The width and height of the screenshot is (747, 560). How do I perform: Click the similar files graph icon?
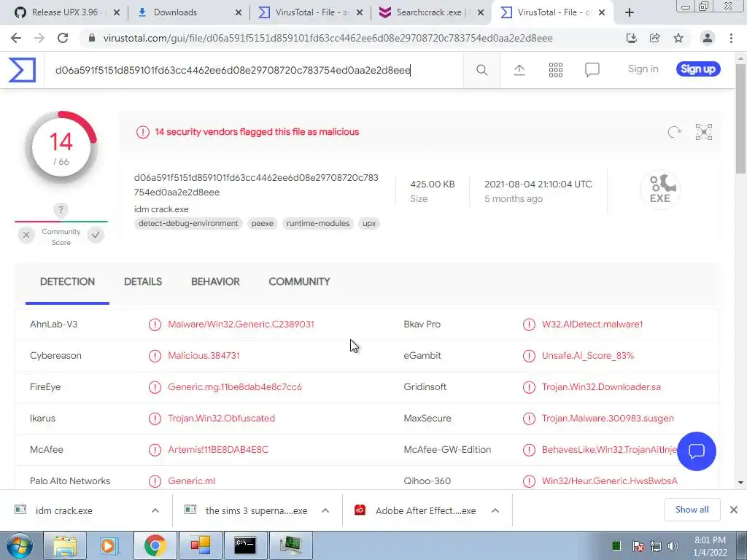coord(704,132)
